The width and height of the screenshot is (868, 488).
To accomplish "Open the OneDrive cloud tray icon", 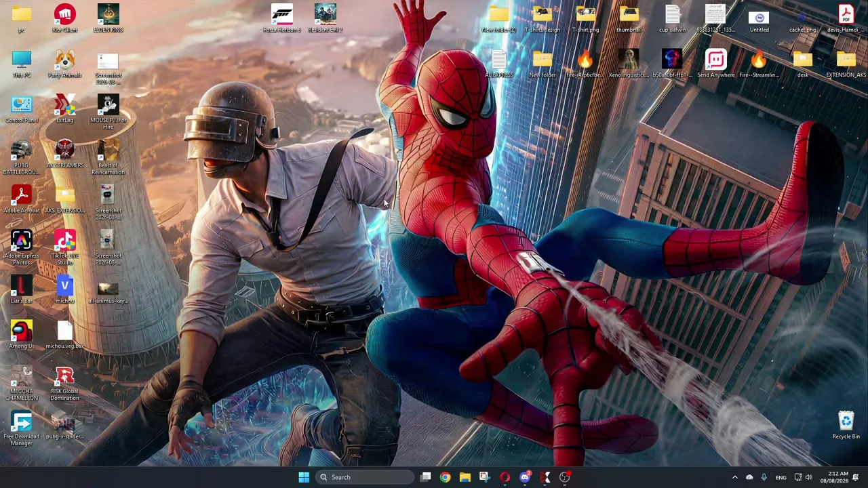I will point(749,477).
